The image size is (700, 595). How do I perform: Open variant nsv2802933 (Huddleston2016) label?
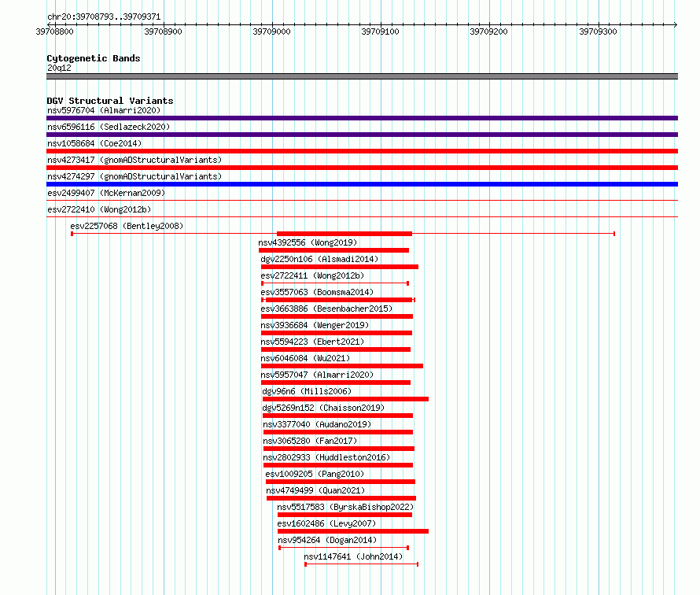coord(326,457)
